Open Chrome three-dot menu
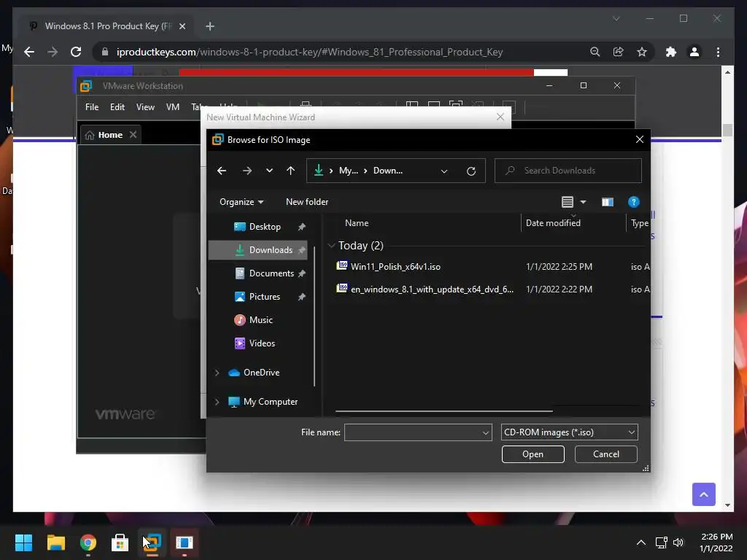 (718, 52)
